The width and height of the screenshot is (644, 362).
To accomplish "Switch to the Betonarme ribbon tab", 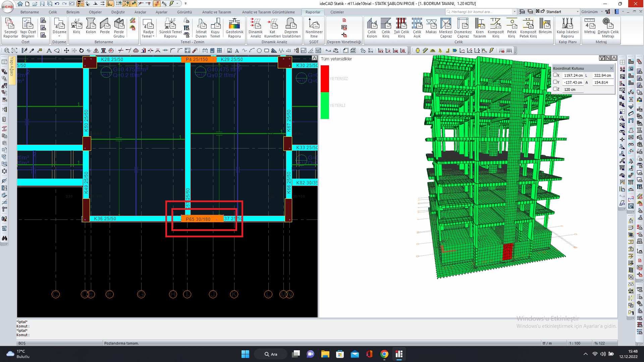I will (30, 12).
